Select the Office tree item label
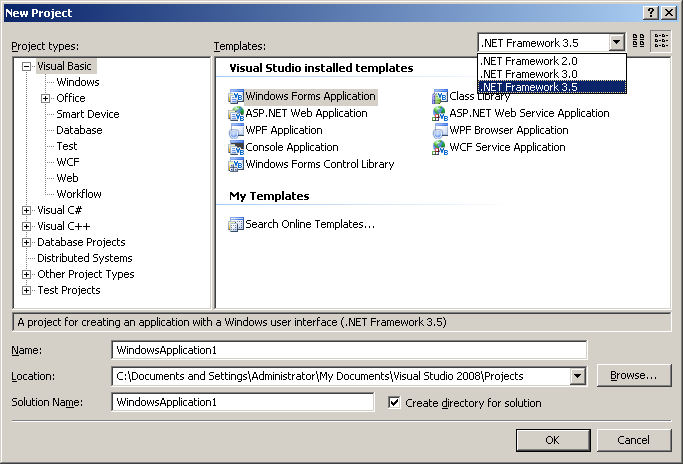Viewport: 683px width, 464px height. (71, 98)
